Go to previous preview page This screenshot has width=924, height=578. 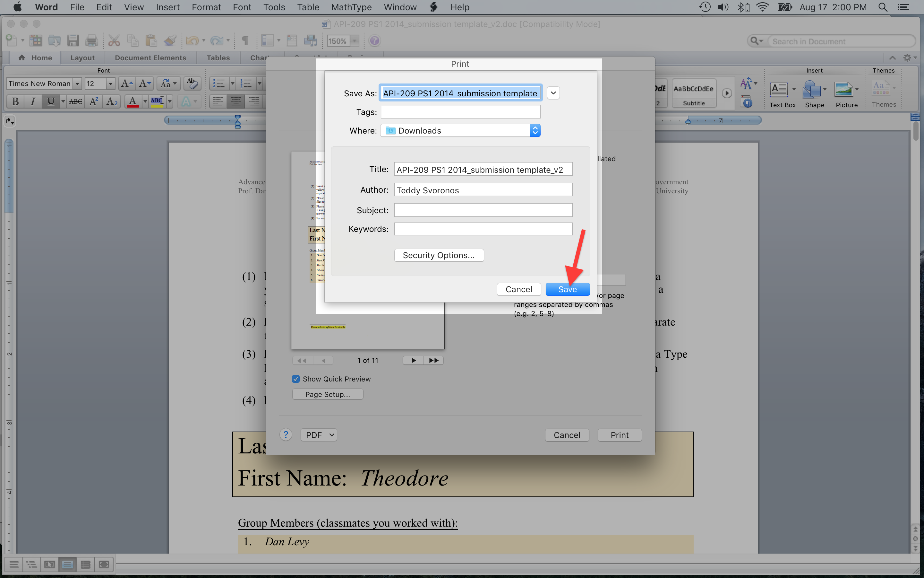[x=323, y=361]
